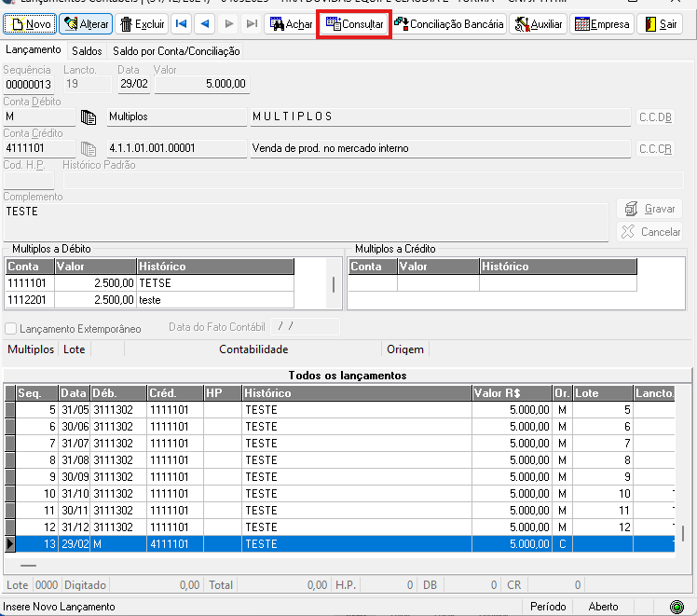Open Empresa selection
The image size is (697, 616).
click(x=602, y=24)
